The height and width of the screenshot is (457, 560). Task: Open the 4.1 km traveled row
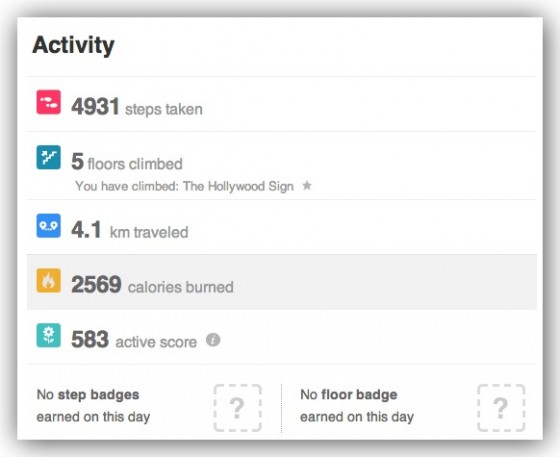click(282, 227)
